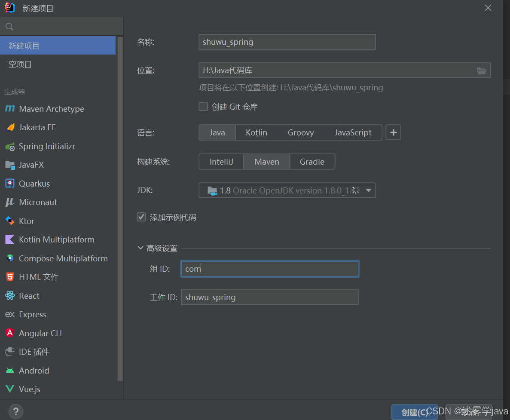Add another language with plus button
Image resolution: width=510 pixels, height=420 pixels.
click(x=393, y=132)
